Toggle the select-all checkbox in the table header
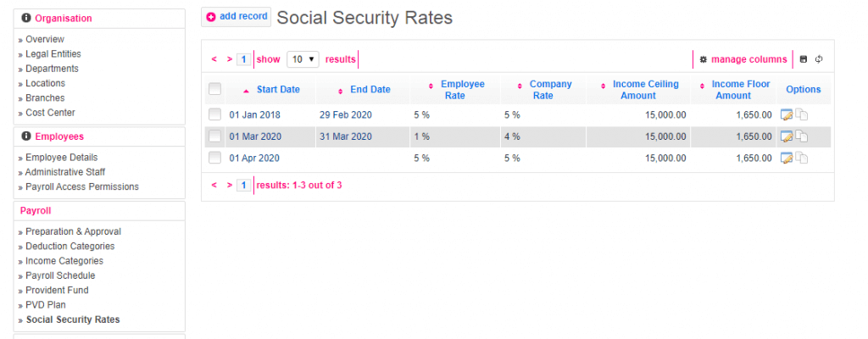This screenshot has height=339, width=868. [214, 89]
